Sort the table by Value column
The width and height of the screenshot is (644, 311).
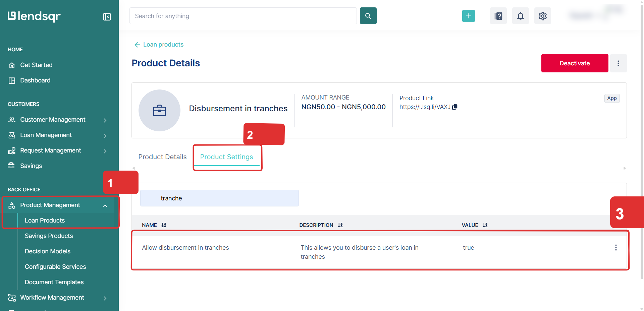485,225
